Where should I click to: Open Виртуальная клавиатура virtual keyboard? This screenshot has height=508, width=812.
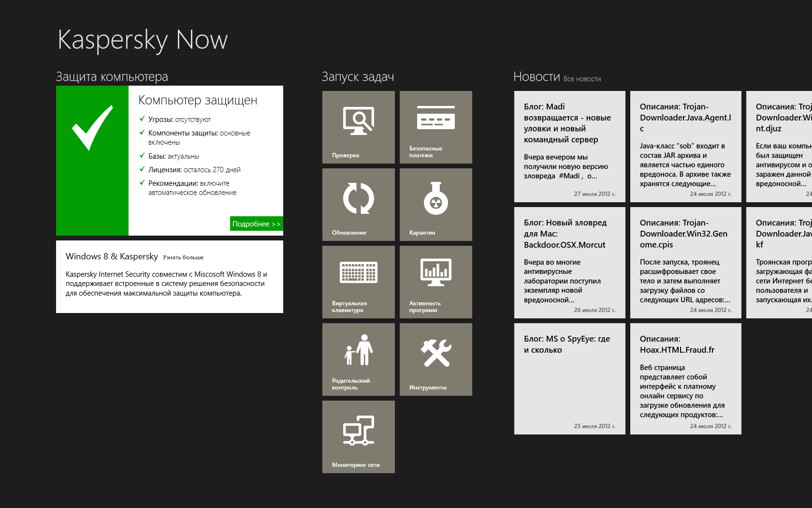(x=358, y=282)
